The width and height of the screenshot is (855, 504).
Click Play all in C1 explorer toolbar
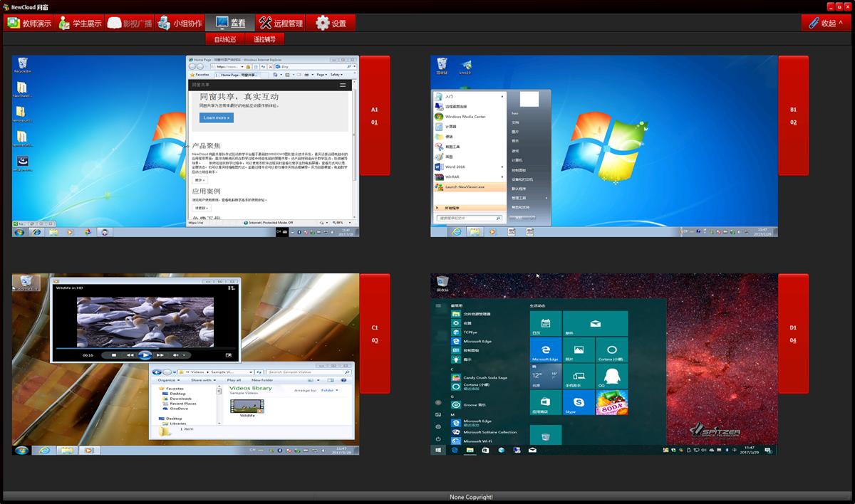[x=234, y=380]
